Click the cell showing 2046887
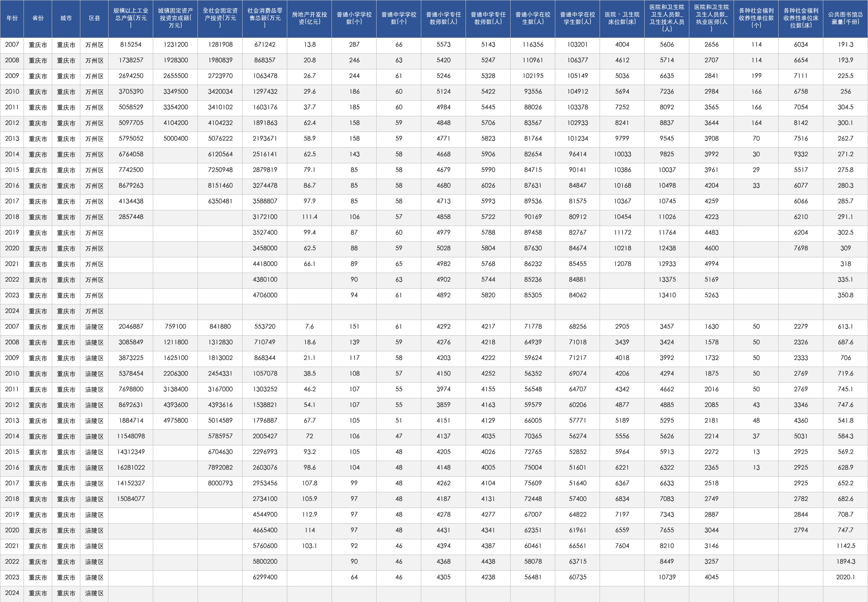Screen dimensions: 868x602 click(x=131, y=327)
